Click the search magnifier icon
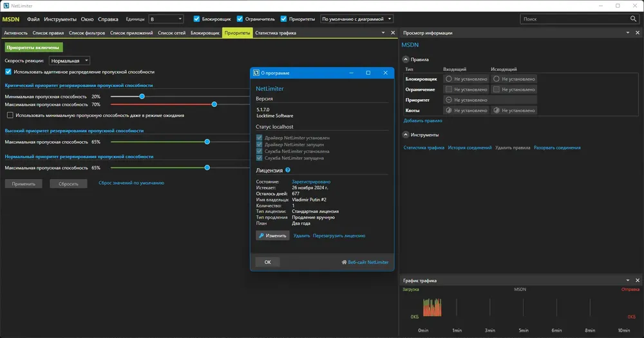Screen dimensions: 644x338 633,19
